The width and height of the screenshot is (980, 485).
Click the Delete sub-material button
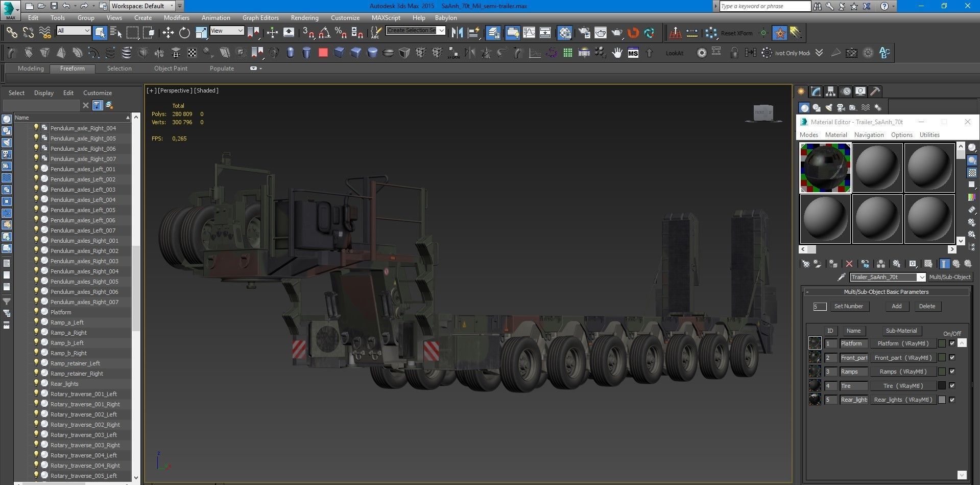coord(927,306)
